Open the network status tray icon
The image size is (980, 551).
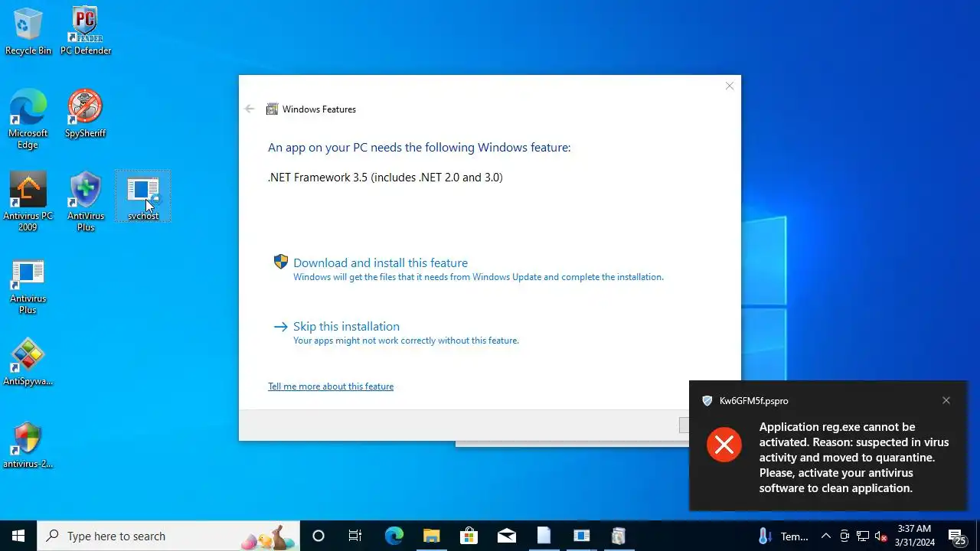863,536
